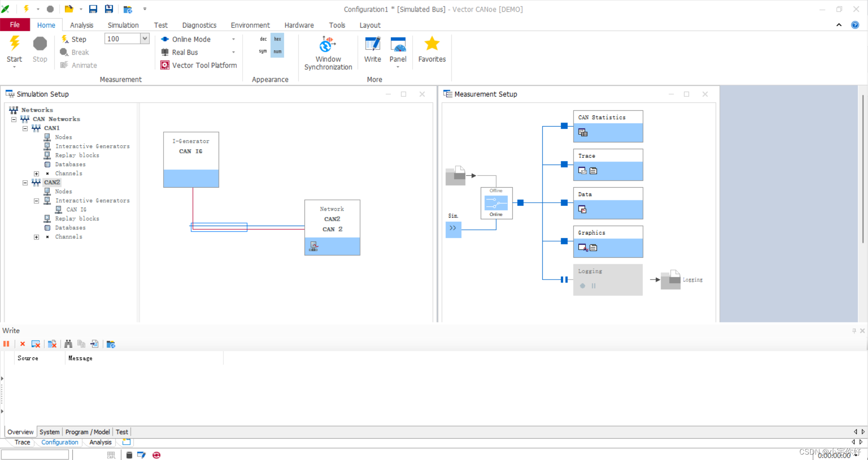868x460 pixels.
Task: Open the File menu
Action: coord(15,25)
